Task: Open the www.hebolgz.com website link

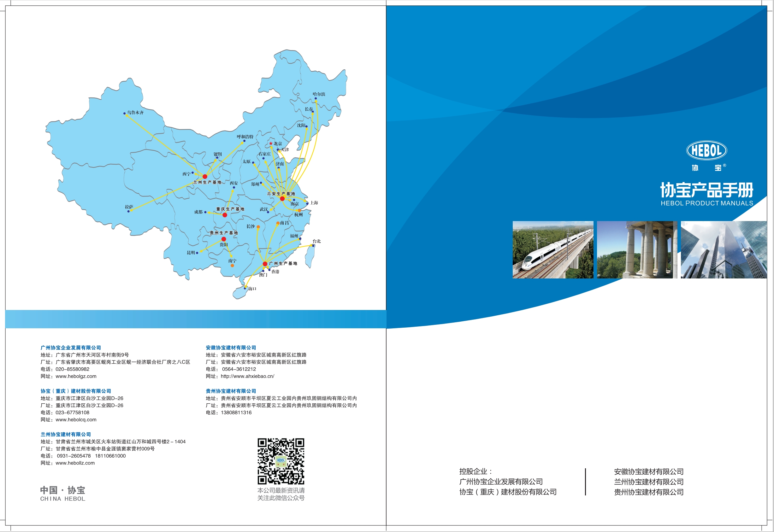Action: click(76, 376)
